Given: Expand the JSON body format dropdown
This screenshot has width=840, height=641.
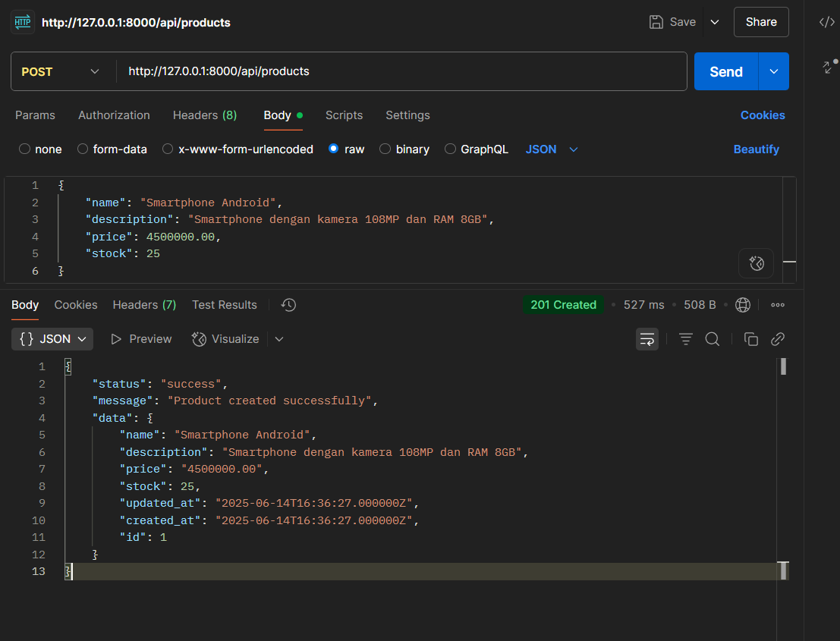Looking at the screenshot, I should [552, 149].
